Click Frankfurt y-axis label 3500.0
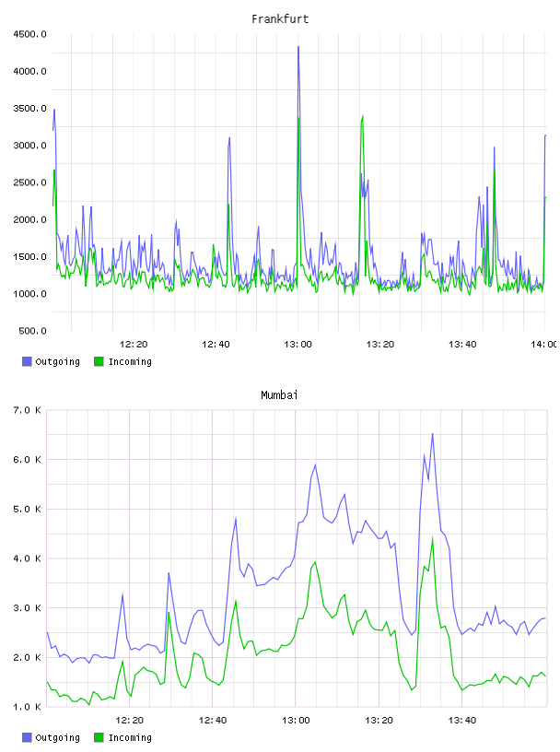This screenshot has height=752, width=560. click(29, 109)
